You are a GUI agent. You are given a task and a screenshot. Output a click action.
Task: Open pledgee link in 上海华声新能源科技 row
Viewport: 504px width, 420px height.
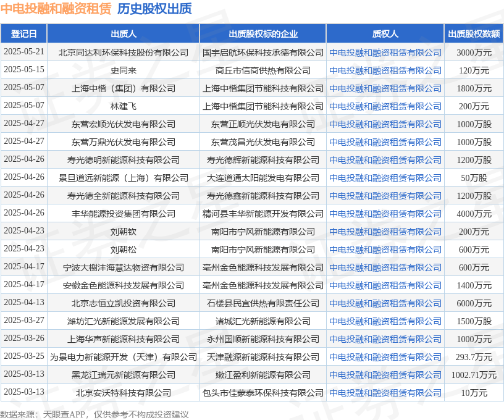point(385,339)
